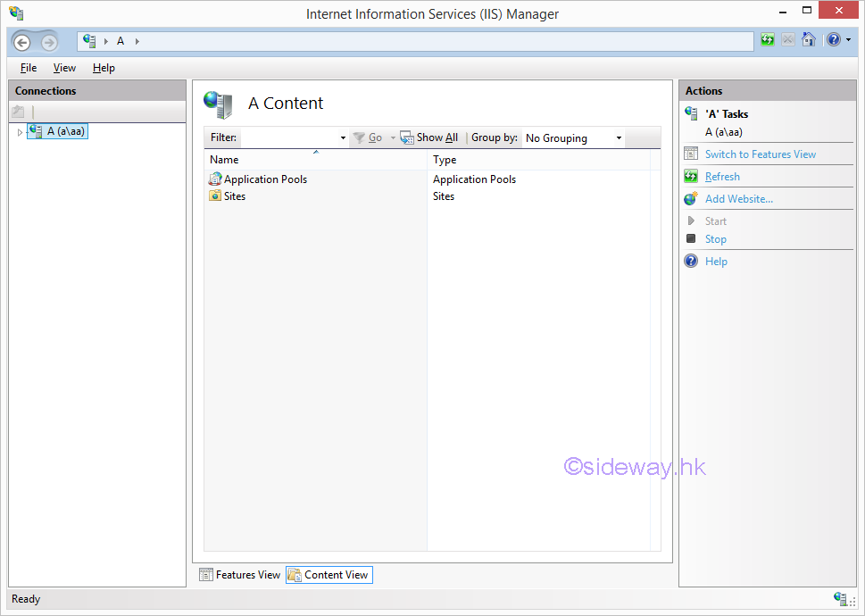Open the dropdown arrow beside Go
Viewport: 865px width, 616px height.
coord(393,138)
